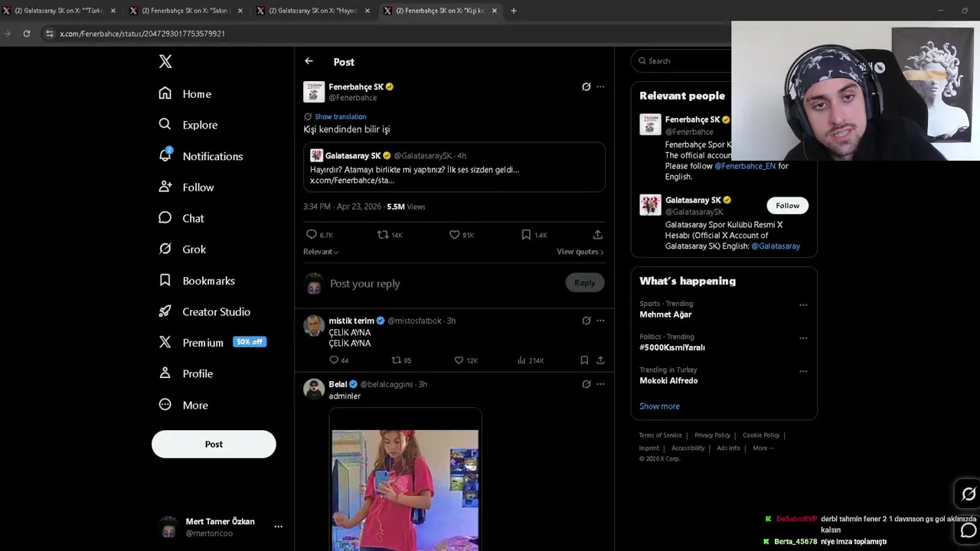Open floating chat bubble at corner
Image resolution: width=980 pixels, height=551 pixels.
point(969,530)
